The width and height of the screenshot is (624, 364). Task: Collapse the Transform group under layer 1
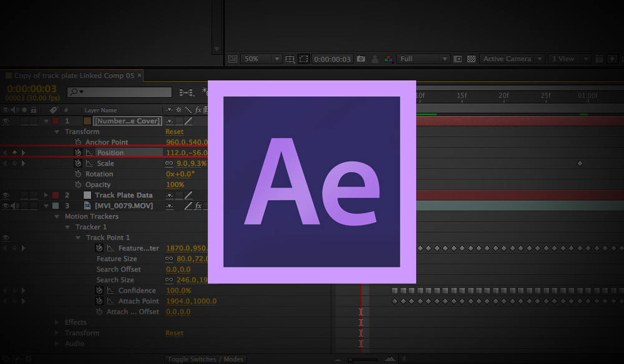(x=57, y=132)
